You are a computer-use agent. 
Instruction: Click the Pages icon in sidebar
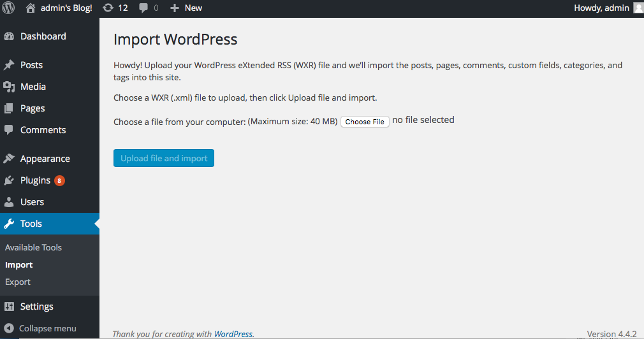(9, 108)
